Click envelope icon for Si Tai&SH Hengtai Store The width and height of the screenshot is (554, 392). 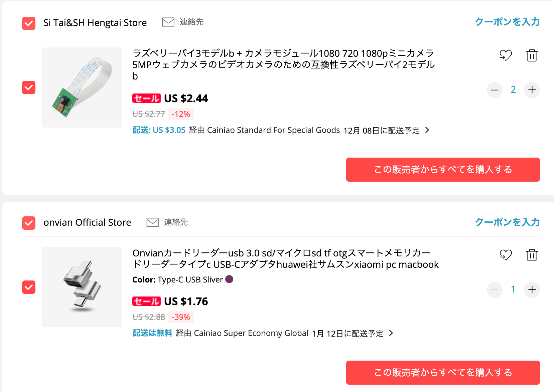tap(168, 22)
